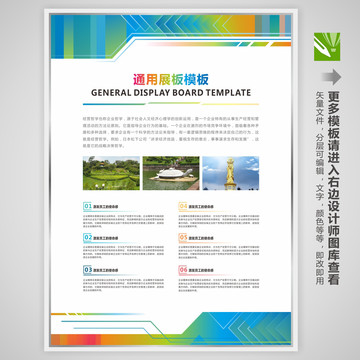This screenshot has width=360, height=360.
Task: Select the golden statue sky photo
Action: pyautogui.click(x=231, y=173)
